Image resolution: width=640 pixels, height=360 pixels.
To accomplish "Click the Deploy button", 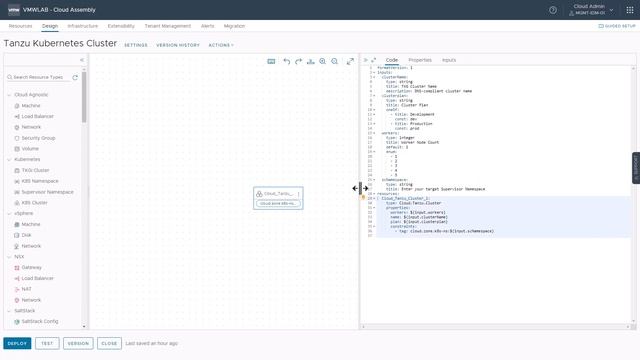I will (17, 343).
